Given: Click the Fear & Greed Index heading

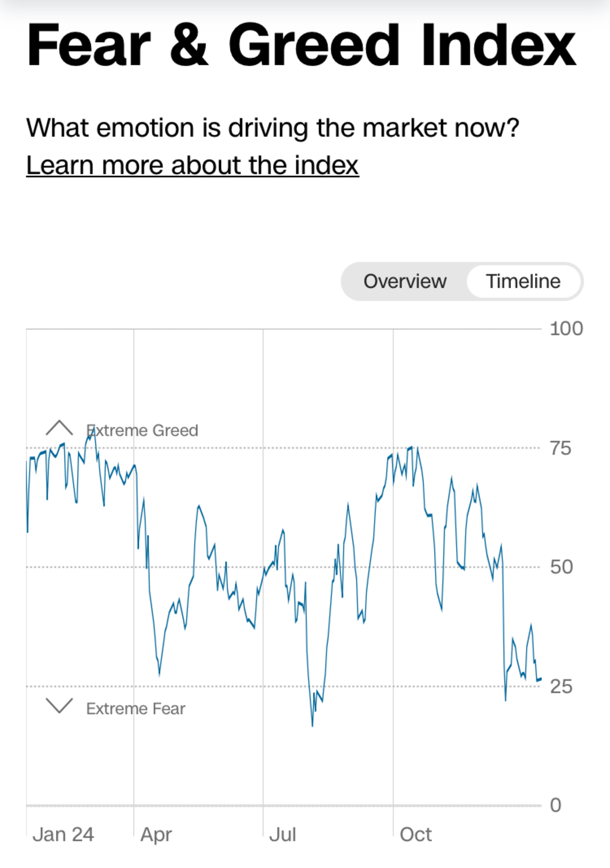Looking at the screenshot, I should tap(301, 46).
